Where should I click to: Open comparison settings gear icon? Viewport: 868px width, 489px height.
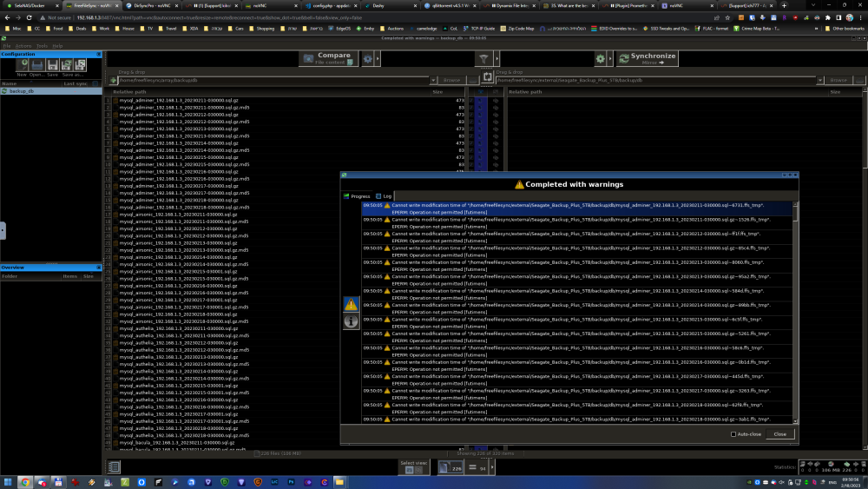[x=367, y=58]
